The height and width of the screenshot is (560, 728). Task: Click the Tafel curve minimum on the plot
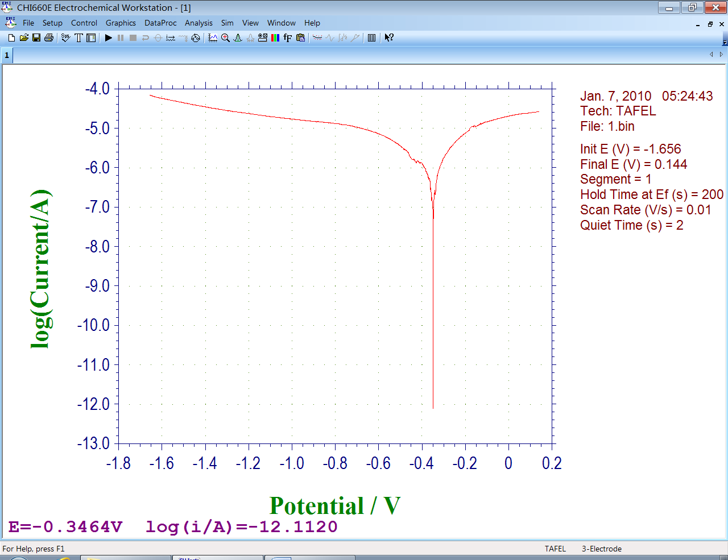pos(433,407)
